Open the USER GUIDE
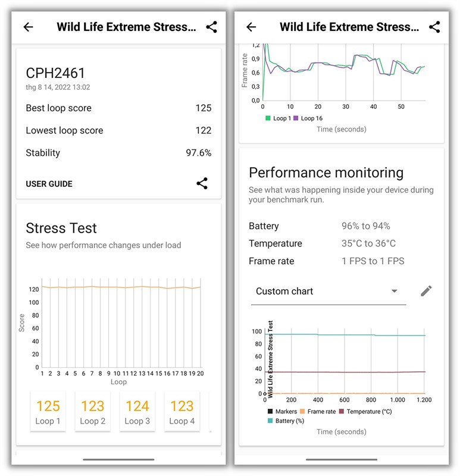This screenshot has height=476, width=460. point(48,184)
